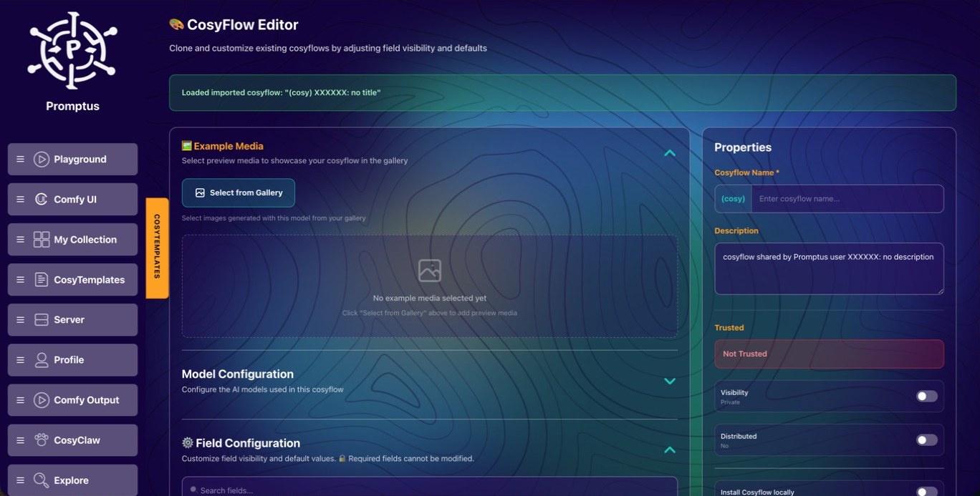Click the Explore magnifier icon

(42, 480)
